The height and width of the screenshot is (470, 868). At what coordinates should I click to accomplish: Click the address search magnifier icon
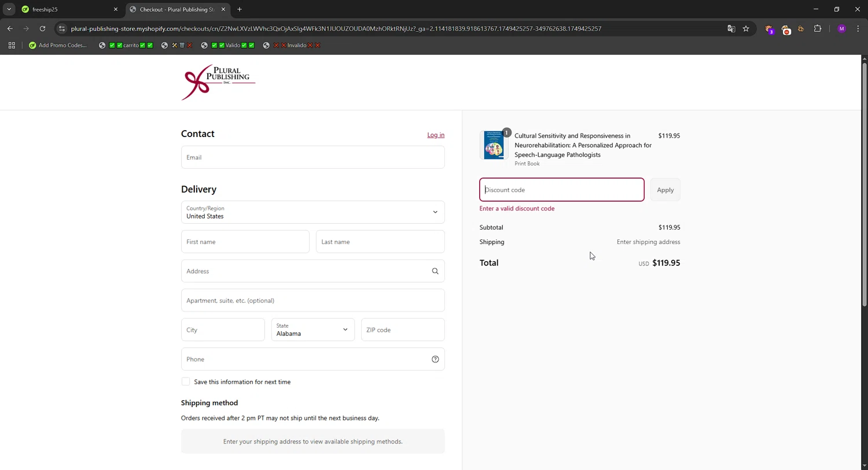[x=435, y=271]
